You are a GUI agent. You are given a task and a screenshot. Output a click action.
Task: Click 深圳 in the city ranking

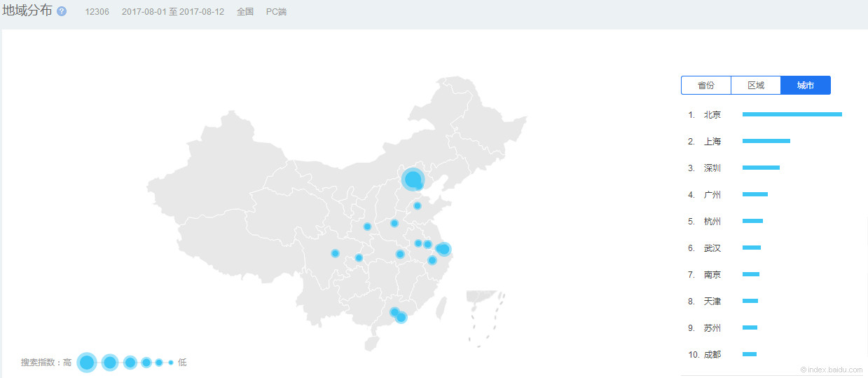[x=712, y=168]
